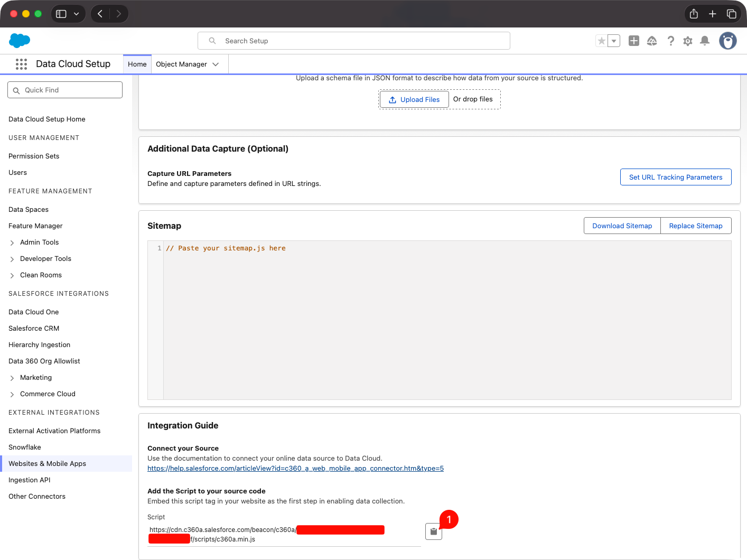This screenshot has height=560, width=747.
Task: Switch to the Home tab
Action: coord(137,64)
